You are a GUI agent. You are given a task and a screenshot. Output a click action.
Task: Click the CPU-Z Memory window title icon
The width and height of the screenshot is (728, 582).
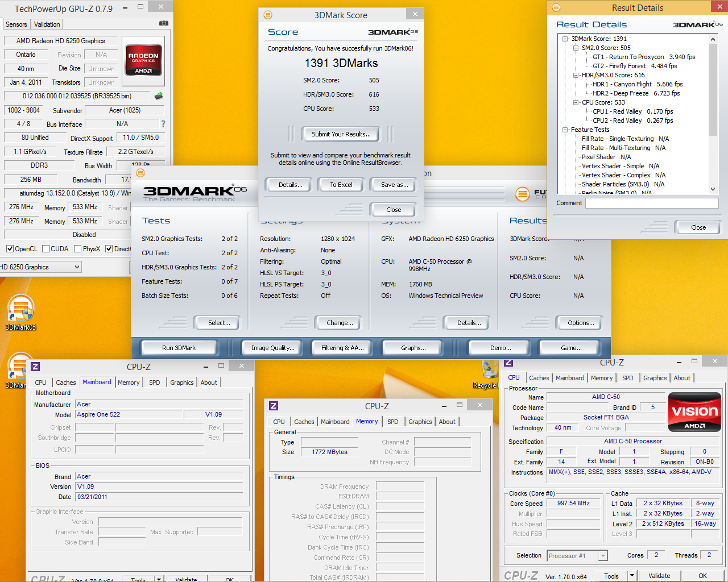pos(274,406)
